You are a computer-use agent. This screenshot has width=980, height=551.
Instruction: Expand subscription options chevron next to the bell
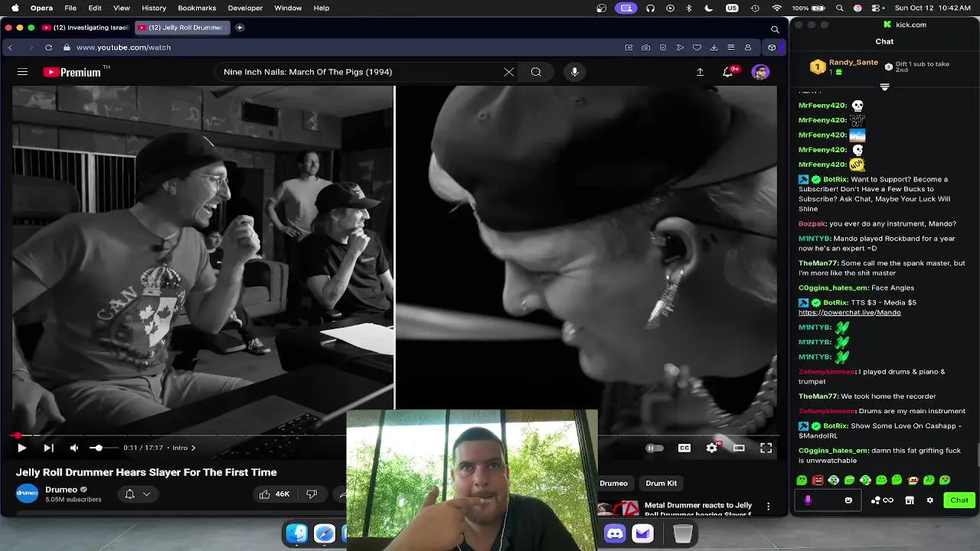coord(146,494)
